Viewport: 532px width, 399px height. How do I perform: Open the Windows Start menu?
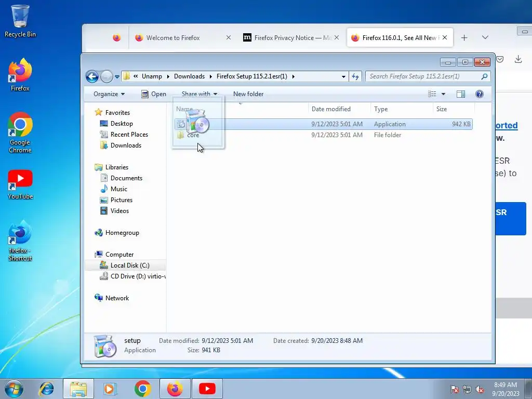click(x=14, y=389)
